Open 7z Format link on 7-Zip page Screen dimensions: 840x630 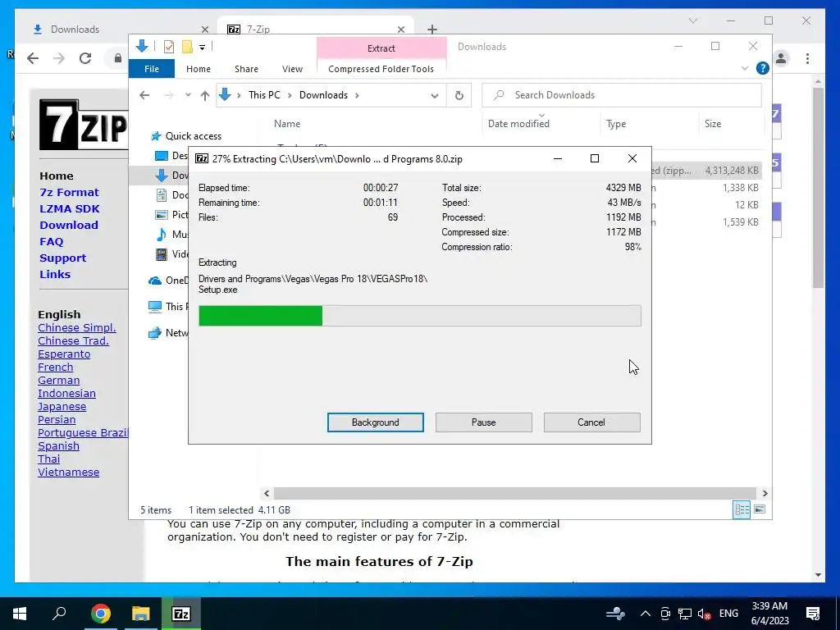click(x=69, y=192)
